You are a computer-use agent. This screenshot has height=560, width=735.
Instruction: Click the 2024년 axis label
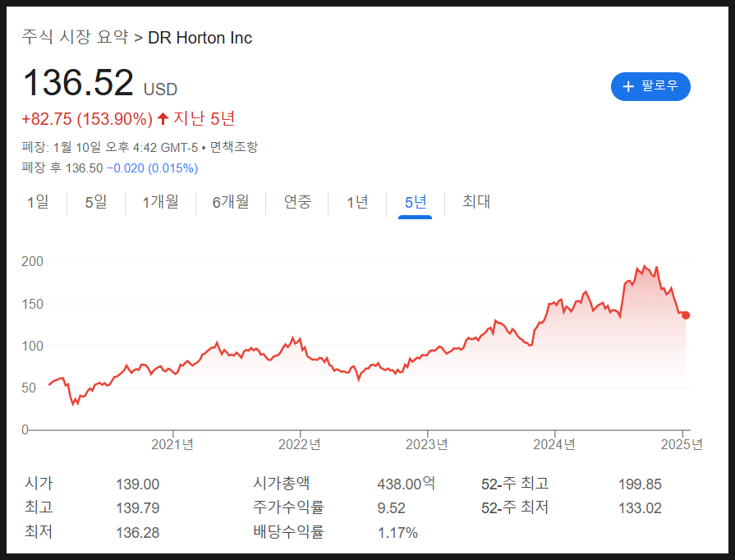coord(554,444)
